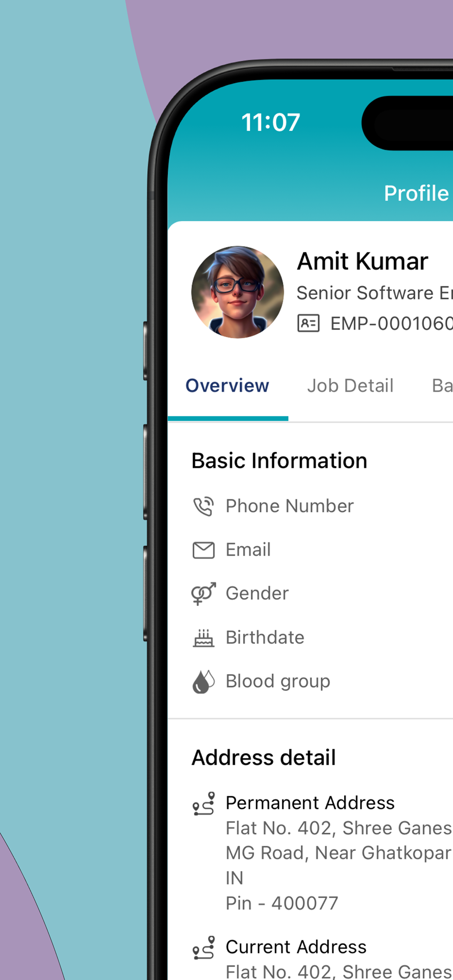Tap the birthday cake icon
Screen dimensions: 453x980
tap(204, 638)
